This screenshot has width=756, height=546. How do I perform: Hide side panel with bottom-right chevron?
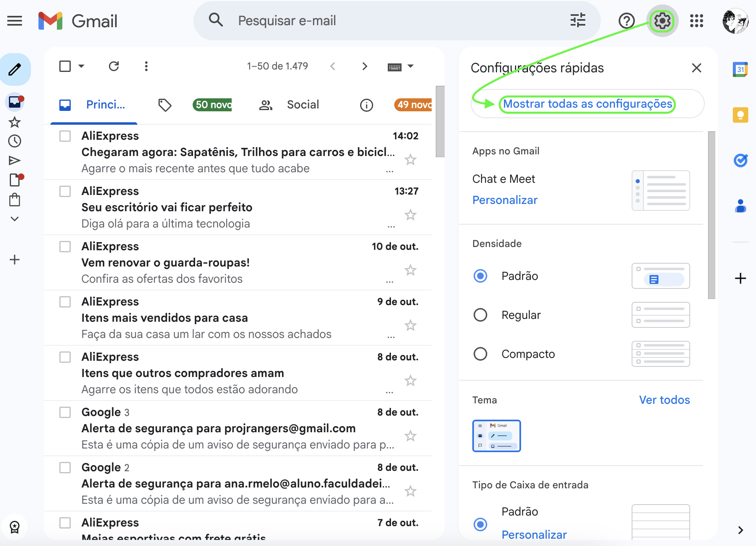coord(741,530)
